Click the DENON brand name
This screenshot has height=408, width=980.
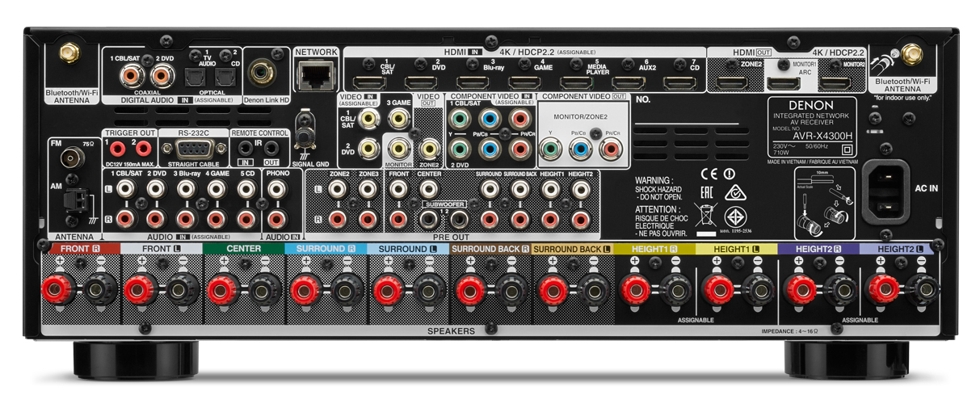point(810,106)
